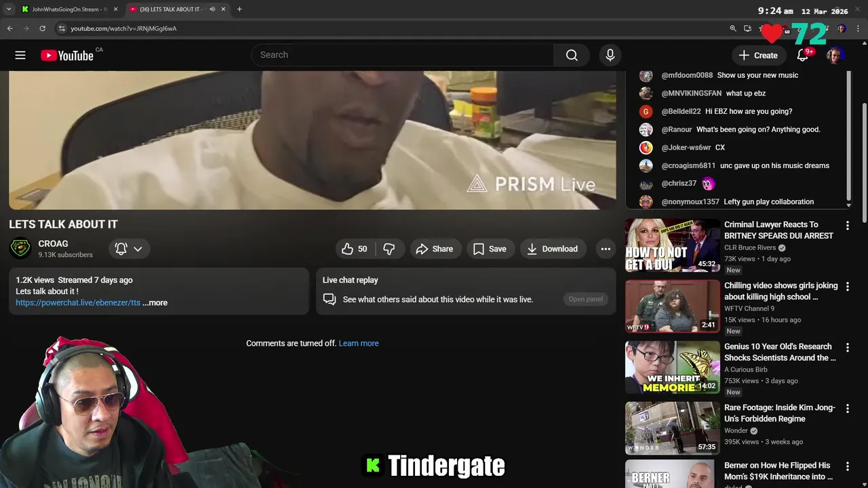The width and height of the screenshot is (868, 488).
Task: Dislike the video with thumbs down
Action: [x=389, y=249]
